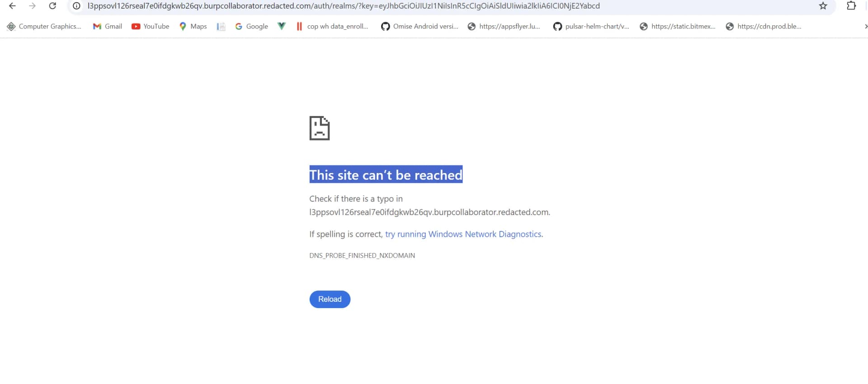Open pulsar-helm-chart bookmark
Image resolution: width=868 pixels, height=384 pixels.
(x=591, y=26)
